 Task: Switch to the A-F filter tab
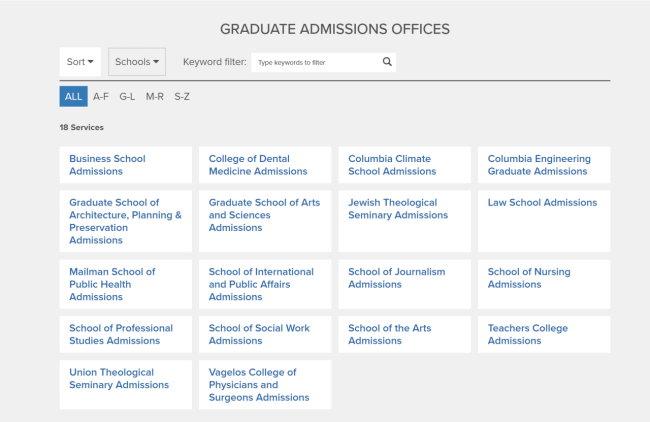pos(101,97)
